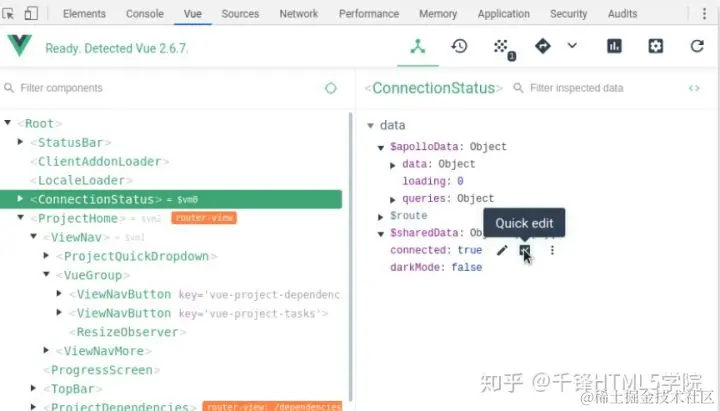Click the ConnectionStatus inspector title
This screenshot has height=411, width=720.
pos(433,88)
